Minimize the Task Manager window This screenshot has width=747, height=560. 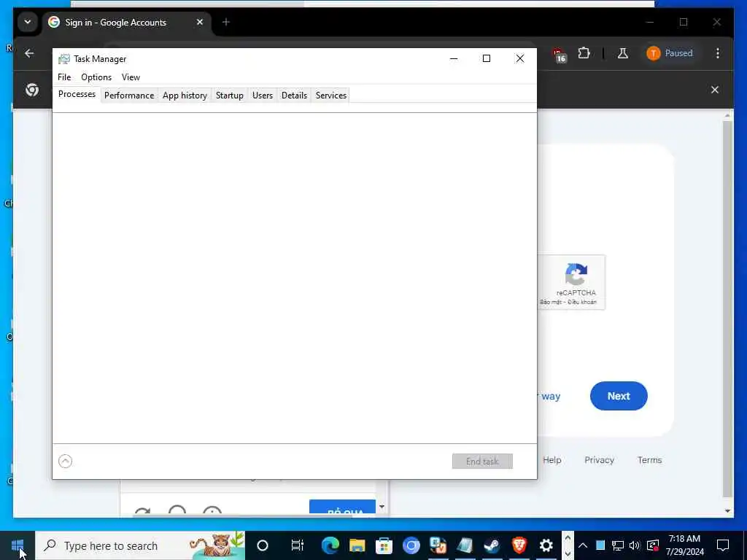[454, 58]
